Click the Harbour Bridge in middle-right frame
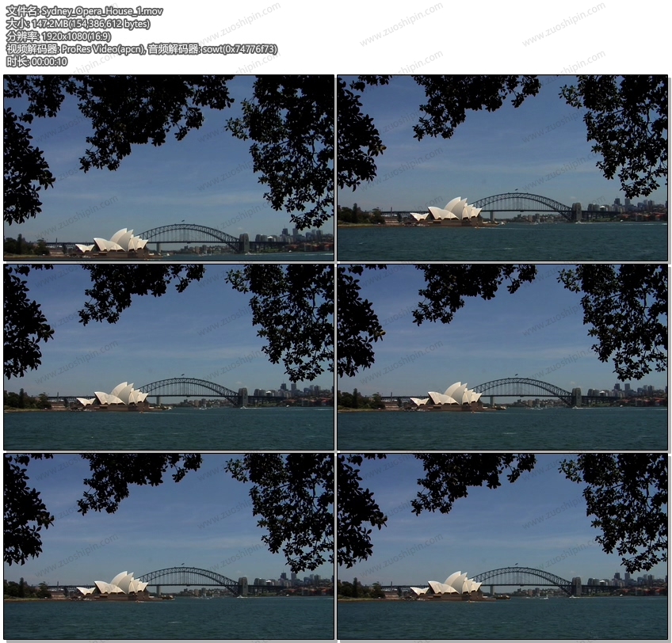This screenshot has width=672, height=643. pyautogui.click(x=523, y=386)
